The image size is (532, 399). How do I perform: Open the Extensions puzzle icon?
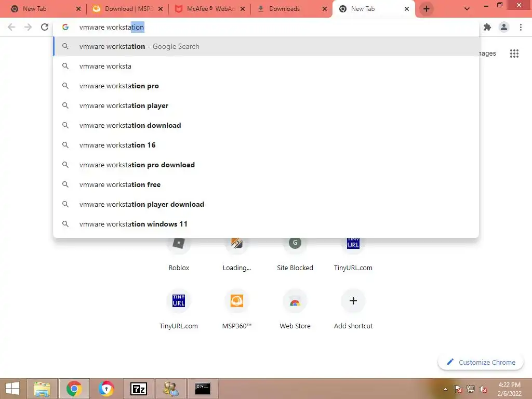click(487, 27)
